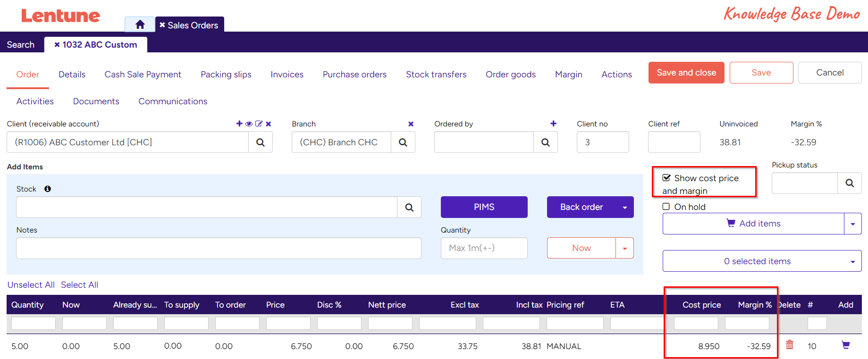The height and width of the screenshot is (359, 868).
Task: Search Pickup status options
Action: pos(850,183)
